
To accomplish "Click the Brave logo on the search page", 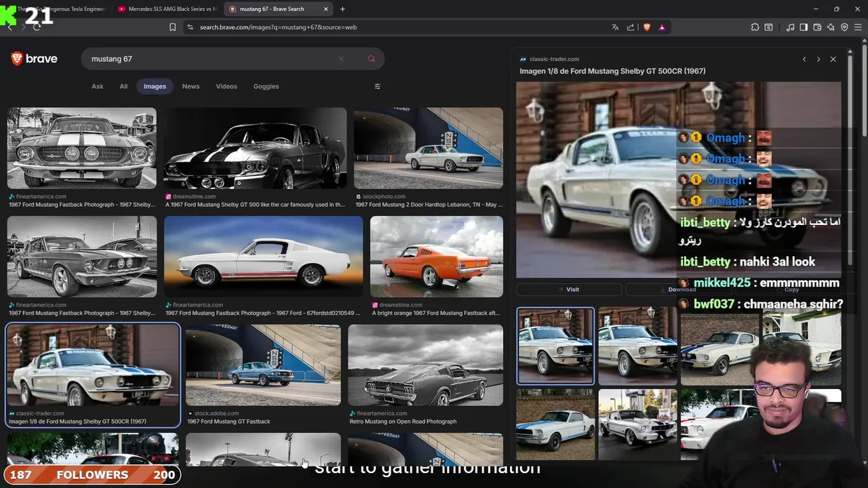I will pyautogui.click(x=34, y=59).
